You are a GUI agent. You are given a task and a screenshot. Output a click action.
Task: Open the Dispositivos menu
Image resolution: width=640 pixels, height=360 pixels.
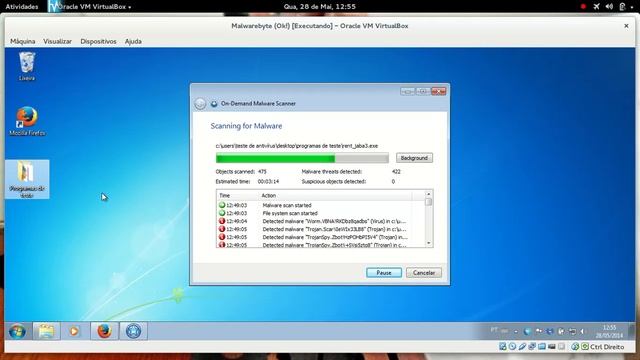(98, 41)
